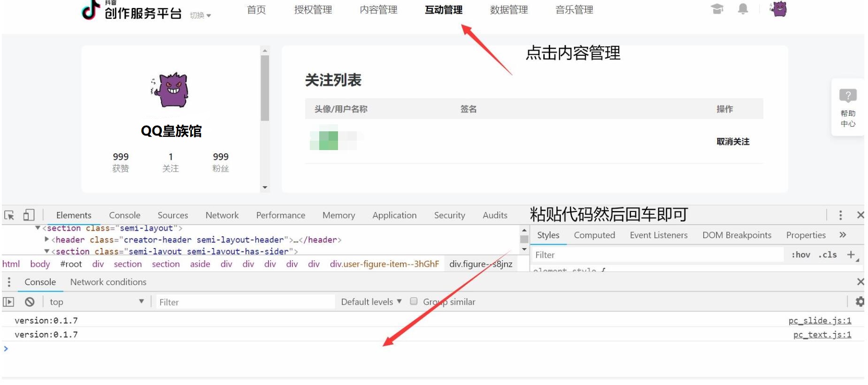Open console drawer three-dot menu
The image size is (868, 385).
tap(9, 282)
